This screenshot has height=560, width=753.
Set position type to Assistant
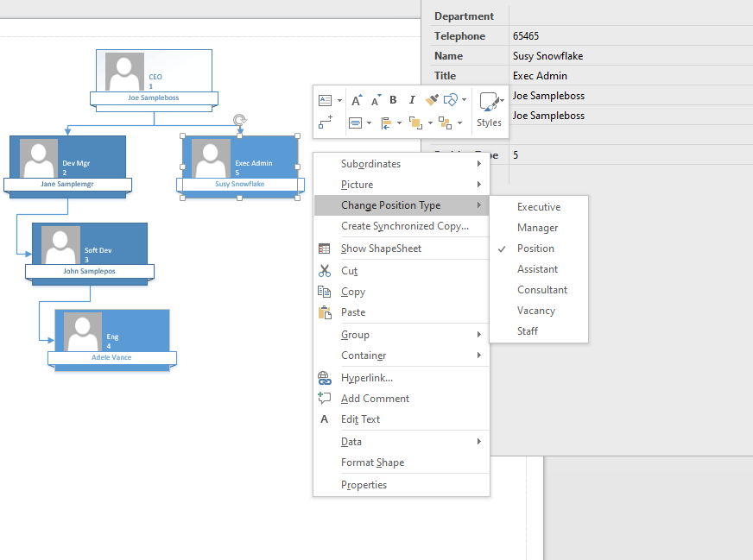click(x=539, y=269)
